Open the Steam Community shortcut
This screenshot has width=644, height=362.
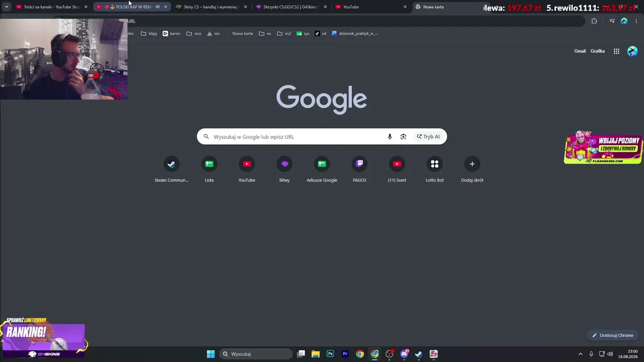171,170
